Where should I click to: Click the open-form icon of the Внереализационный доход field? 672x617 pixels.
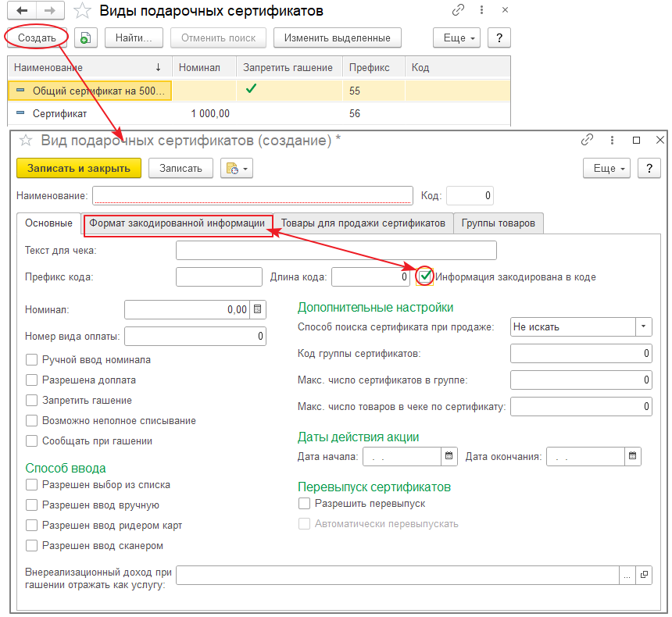[x=644, y=575]
